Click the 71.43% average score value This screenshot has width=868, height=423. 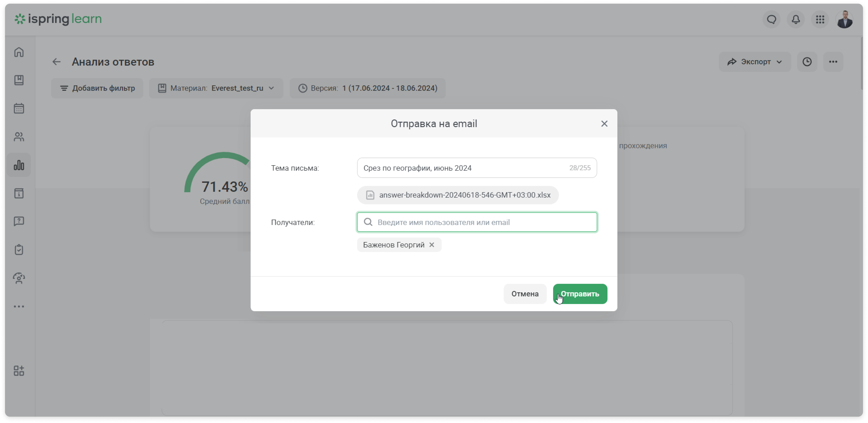pos(224,187)
